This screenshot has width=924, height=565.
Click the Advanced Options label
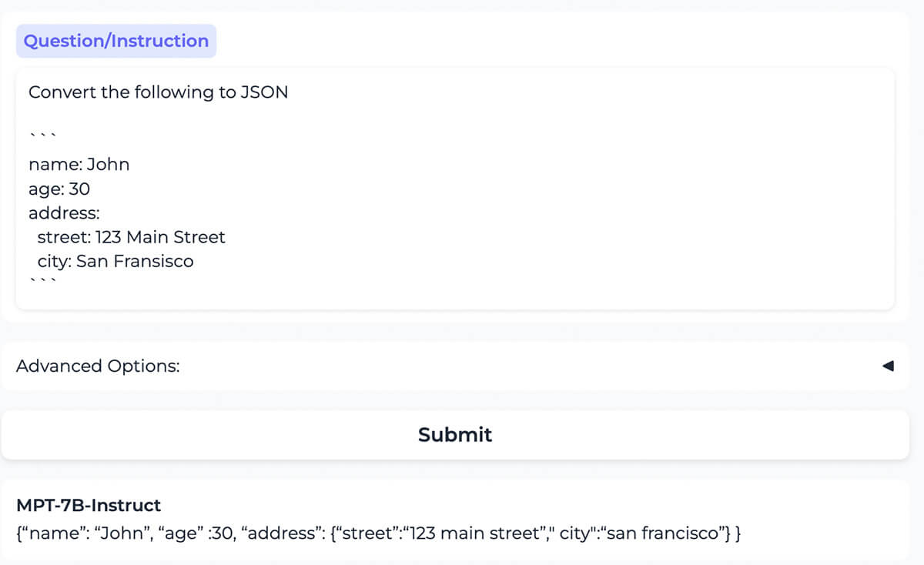pyautogui.click(x=98, y=366)
